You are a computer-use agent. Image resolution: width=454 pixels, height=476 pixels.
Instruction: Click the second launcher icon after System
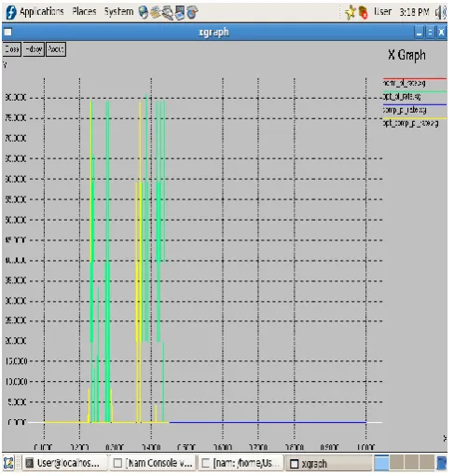155,12
